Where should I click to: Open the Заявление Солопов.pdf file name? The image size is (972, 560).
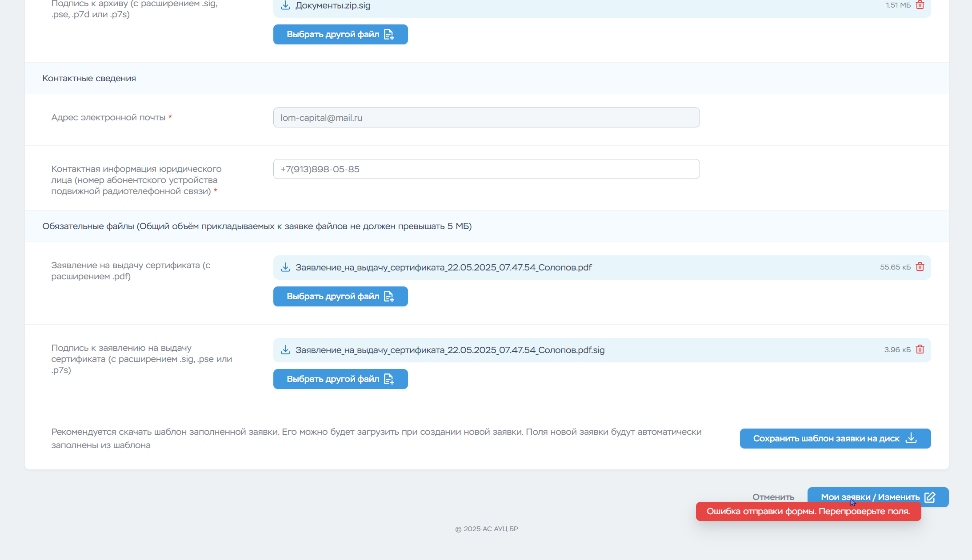(443, 267)
